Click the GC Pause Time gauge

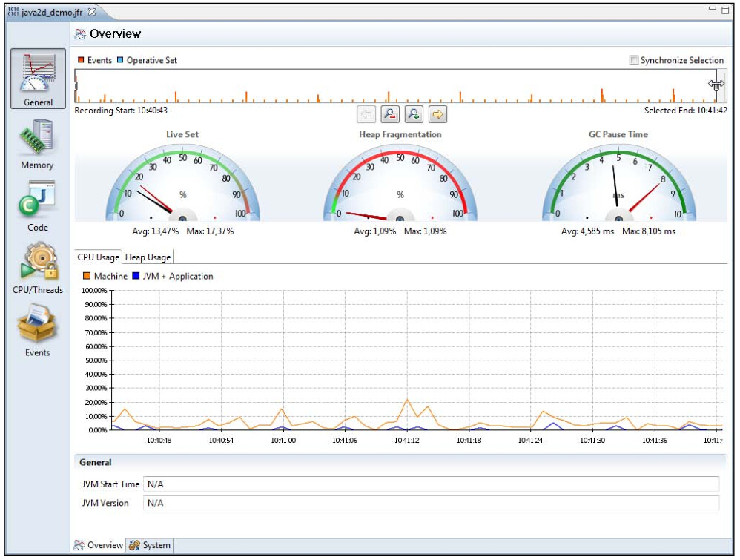pos(618,185)
